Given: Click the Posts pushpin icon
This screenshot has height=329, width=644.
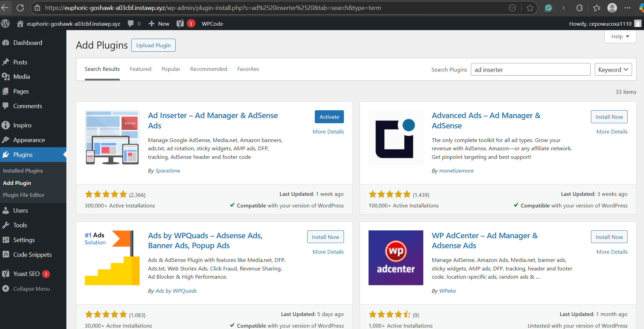Looking at the screenshot, I should coord(6,62).
